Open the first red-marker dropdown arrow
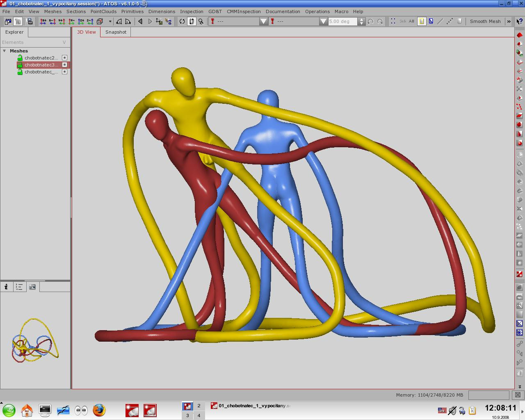525x420 pixels. pos(263,21)
